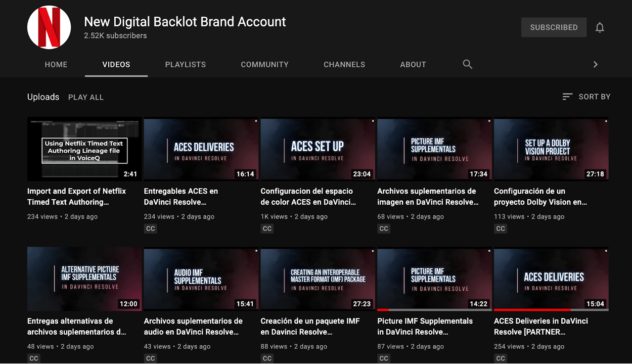Viewport: 632px width, 364px height.
Task: Click title Import and Export of Netflix Timed Text
Action: (77, 197)
